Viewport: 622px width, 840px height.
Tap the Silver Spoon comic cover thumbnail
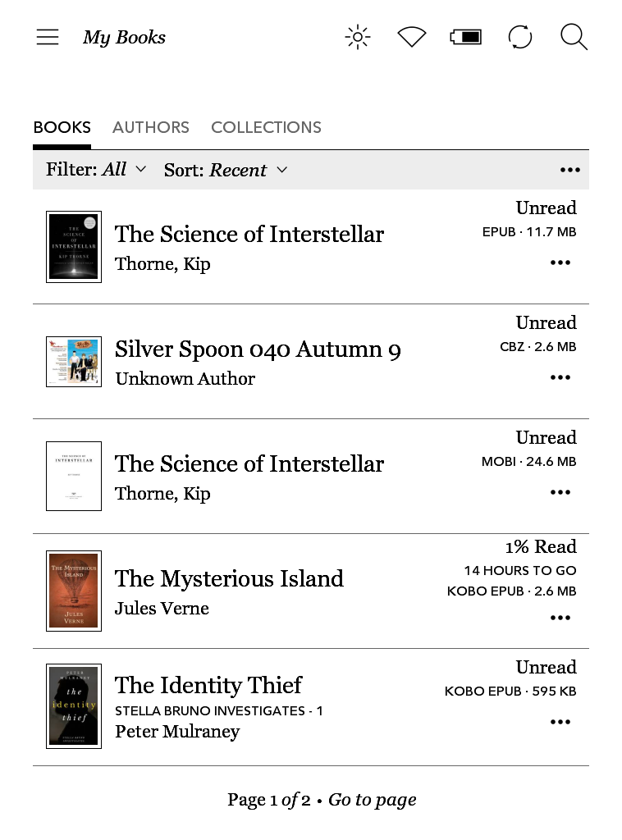74,362
